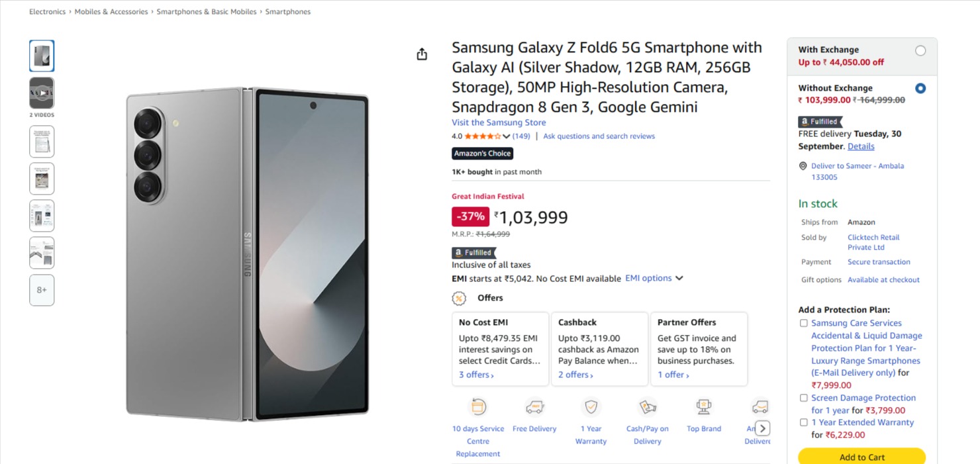Select the With Exchange radio option

point(920,51)
